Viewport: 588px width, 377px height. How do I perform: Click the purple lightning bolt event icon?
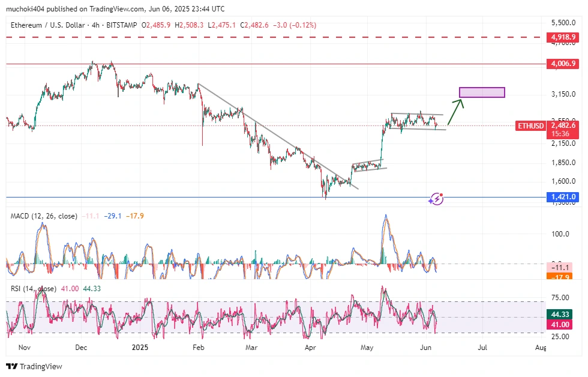437,199
